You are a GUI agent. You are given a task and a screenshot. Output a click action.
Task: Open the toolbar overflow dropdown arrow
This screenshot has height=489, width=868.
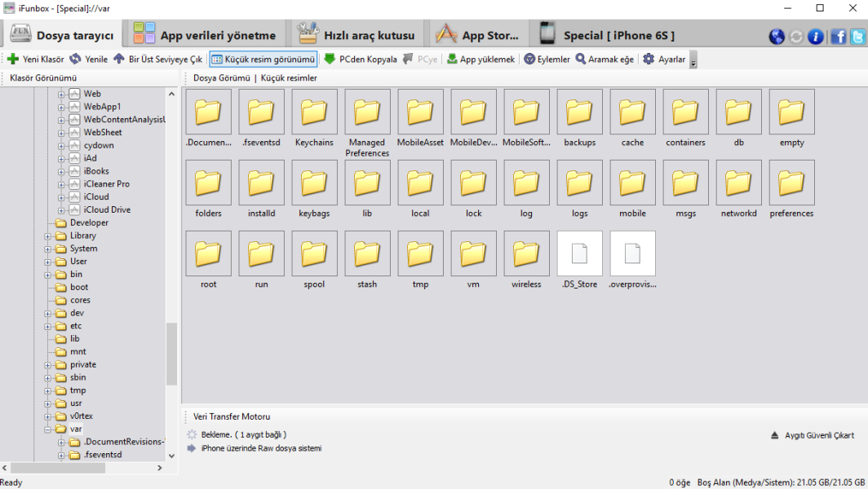pos(693,61)
